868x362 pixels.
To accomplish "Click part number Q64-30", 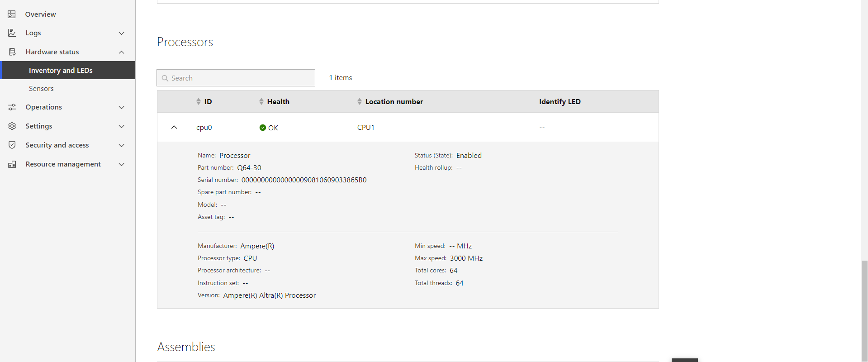I will (249, 168).
